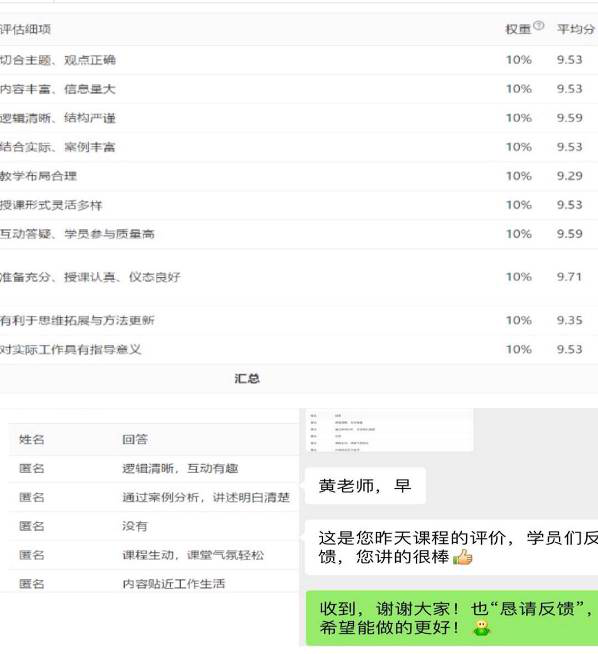This screenshot has width=598, height=654.
Task: Click the help icon beside 权重
Action: (538, 25)
